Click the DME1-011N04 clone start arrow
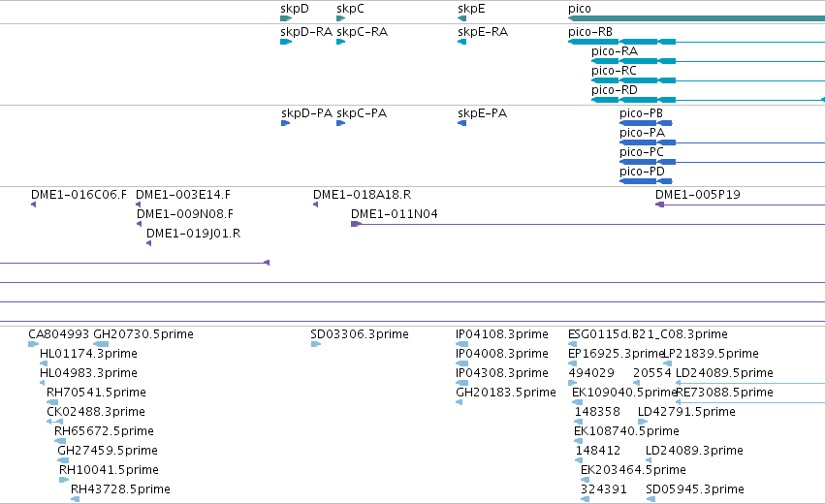This screenshot has width=825, height=504. [356, 224]
